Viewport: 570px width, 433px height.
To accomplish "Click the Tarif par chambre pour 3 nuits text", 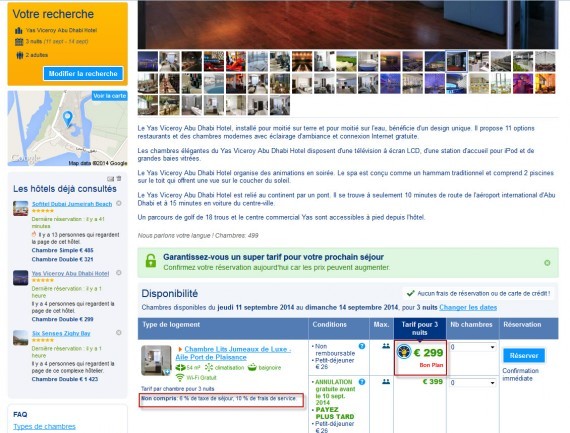I will [178, 389].
